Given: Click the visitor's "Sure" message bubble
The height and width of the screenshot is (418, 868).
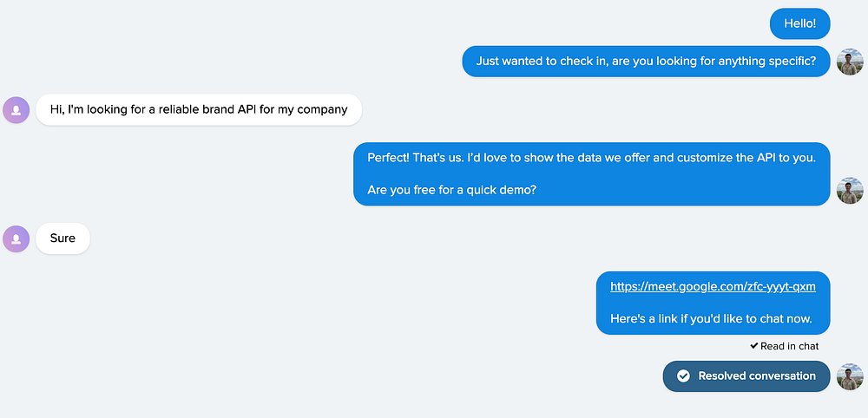Looking at the screenshot, I should click(x=62, y=238).
